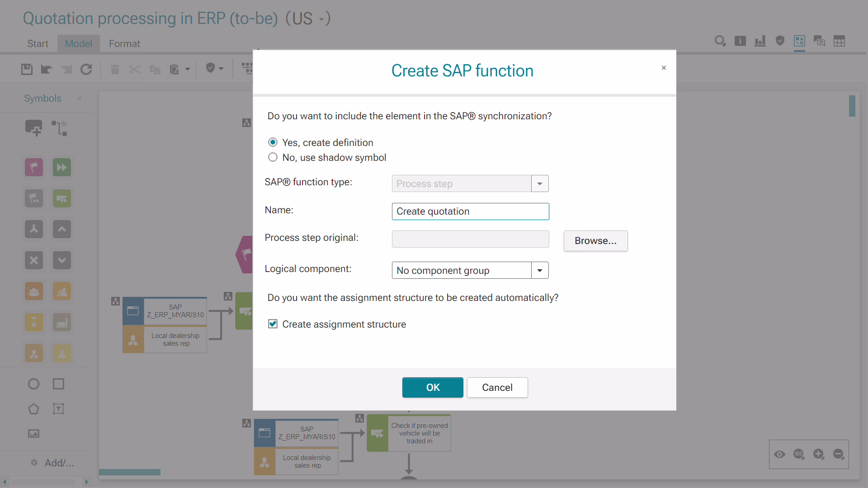The height and width of the screenshot is (488, 868).
Task: Click into the Name input field
Action: [470, 211]
